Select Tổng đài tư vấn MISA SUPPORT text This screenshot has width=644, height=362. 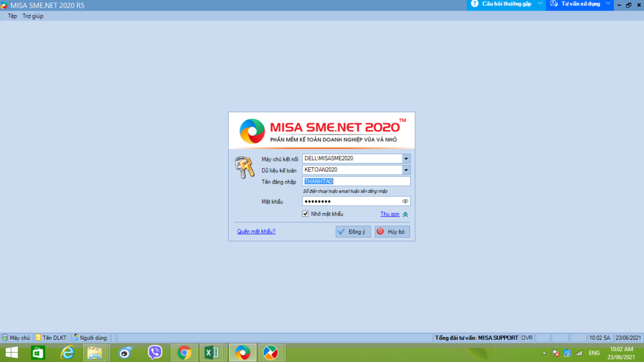[477, 337]
